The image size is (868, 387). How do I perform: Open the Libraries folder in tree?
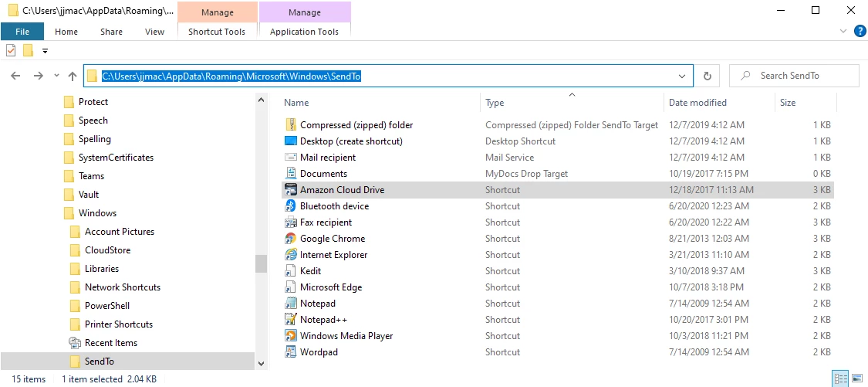[x=102, y=268]
